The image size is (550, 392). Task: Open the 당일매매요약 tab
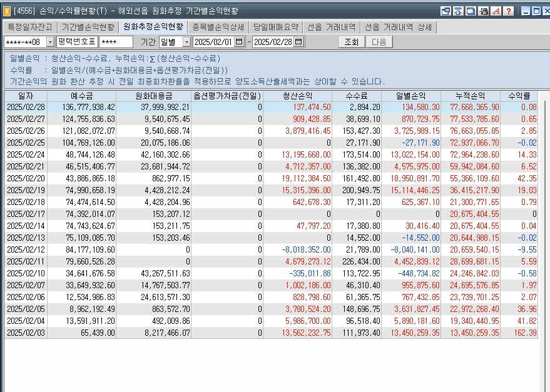[276, 27]
